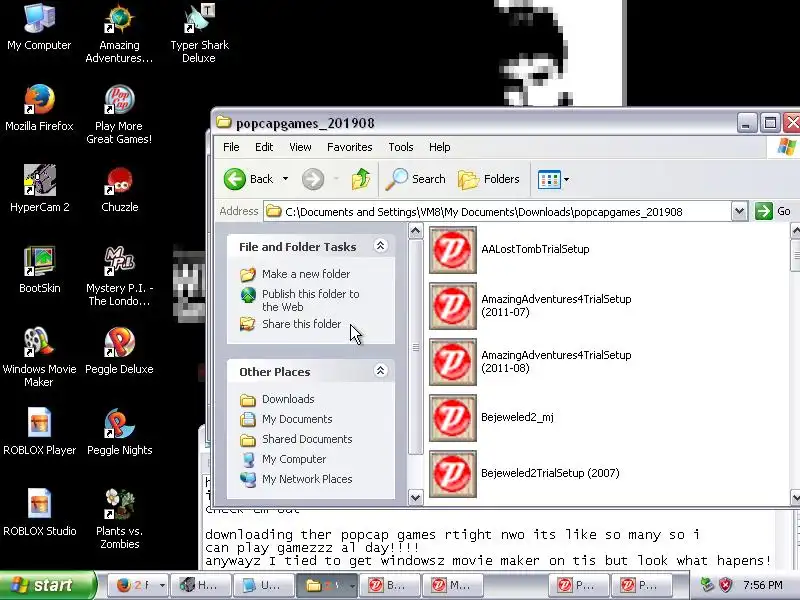Viewport: 800px width, 600px height.
Task: Open Mystery P.I. desktop shortcut
Action: pos(119,276)
